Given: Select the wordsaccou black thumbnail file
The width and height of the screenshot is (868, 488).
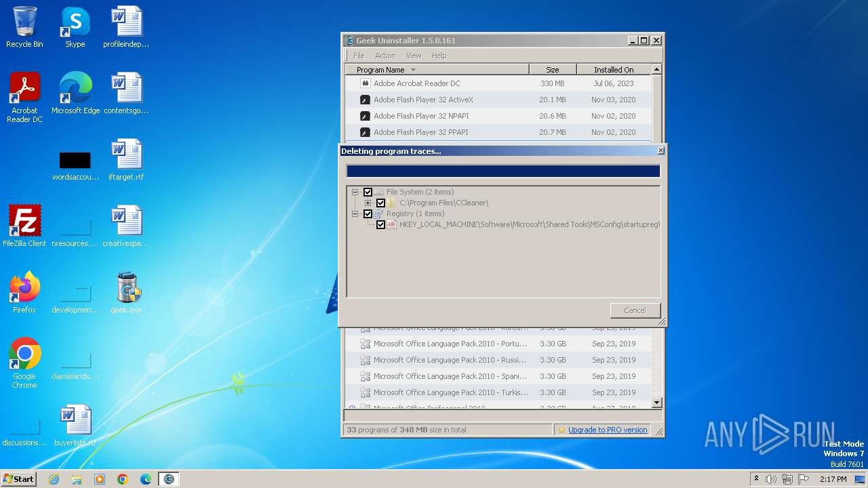Looking at the screenshot, I should tap(75, 161).
